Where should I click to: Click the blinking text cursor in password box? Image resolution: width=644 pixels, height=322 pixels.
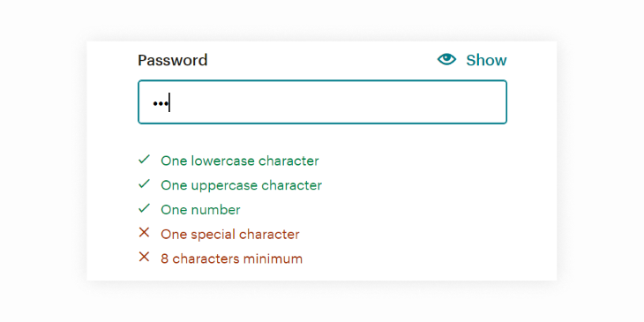169,102
